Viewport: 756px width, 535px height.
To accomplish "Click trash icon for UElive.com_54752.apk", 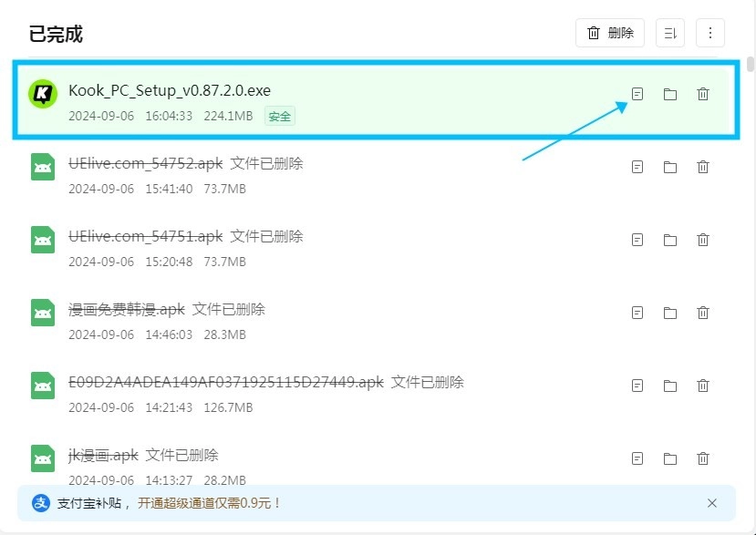I will [x=703, y=167].
